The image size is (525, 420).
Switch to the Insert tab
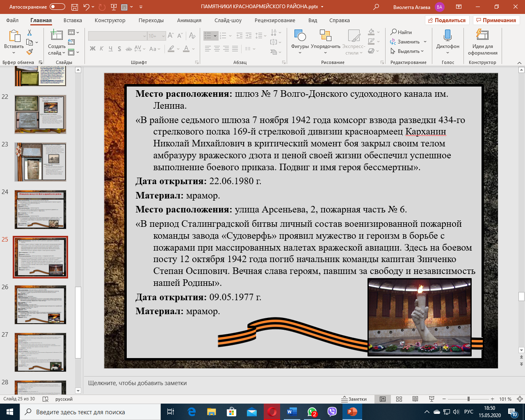73,21
